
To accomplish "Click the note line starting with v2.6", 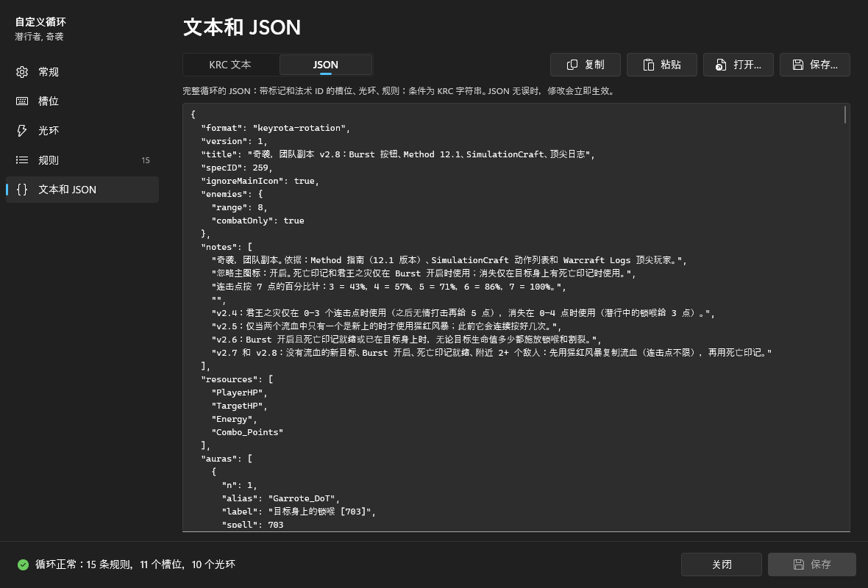I will (406, 340).
